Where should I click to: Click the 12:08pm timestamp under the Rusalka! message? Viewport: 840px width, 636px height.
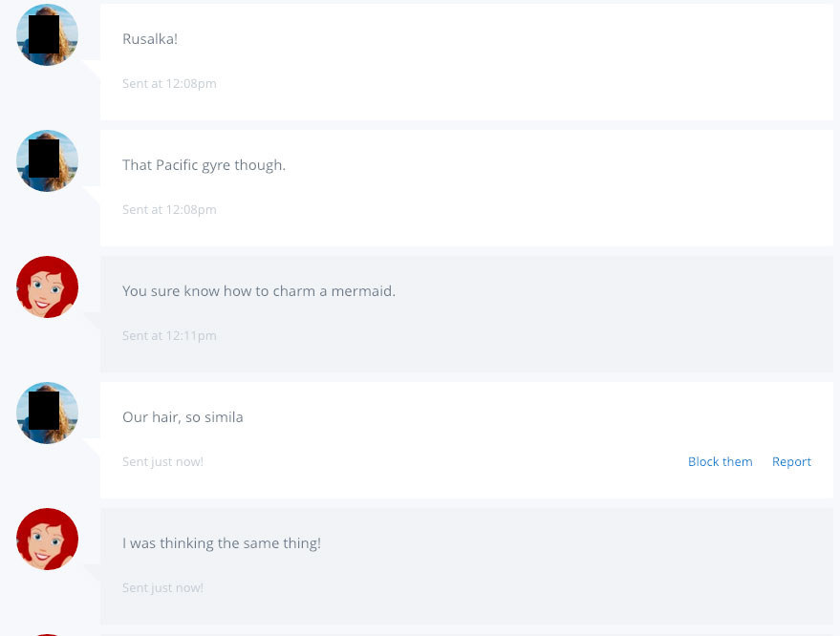coord(169,83)
